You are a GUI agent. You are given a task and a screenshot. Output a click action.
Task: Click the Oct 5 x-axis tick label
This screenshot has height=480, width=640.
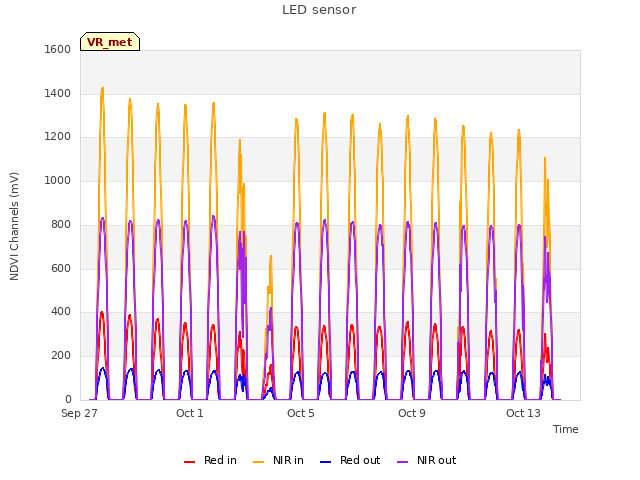[301, 413]
